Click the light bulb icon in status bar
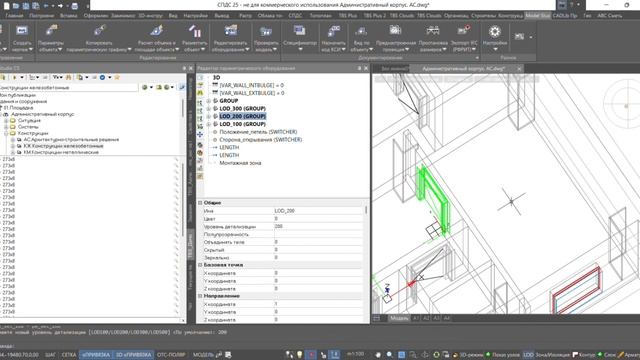This screenshot has height=360, width=640. click(300, 355)
